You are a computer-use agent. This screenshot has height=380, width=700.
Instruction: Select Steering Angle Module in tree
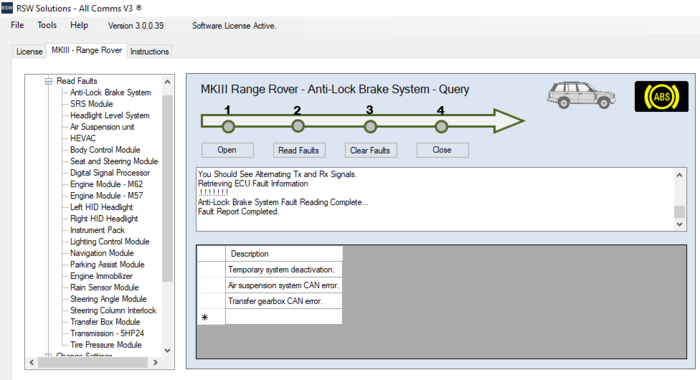pyautogui.click(x=108, y=299)
